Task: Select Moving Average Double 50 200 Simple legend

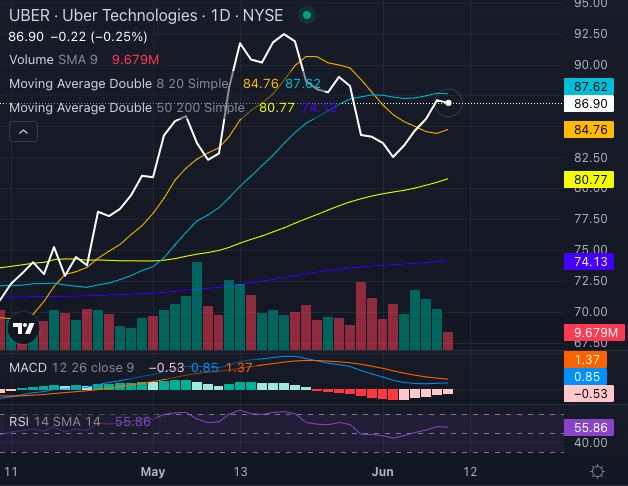Action: pyautogui.click(x=127, y=108)
